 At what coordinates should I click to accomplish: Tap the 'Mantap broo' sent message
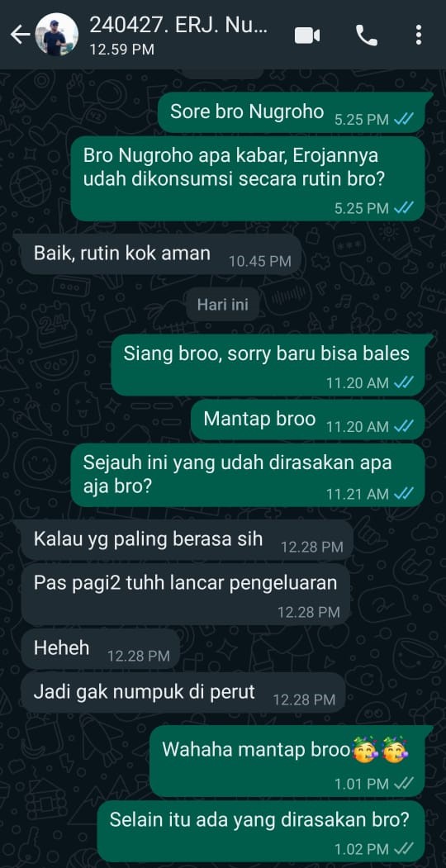(x=308, y=420)
